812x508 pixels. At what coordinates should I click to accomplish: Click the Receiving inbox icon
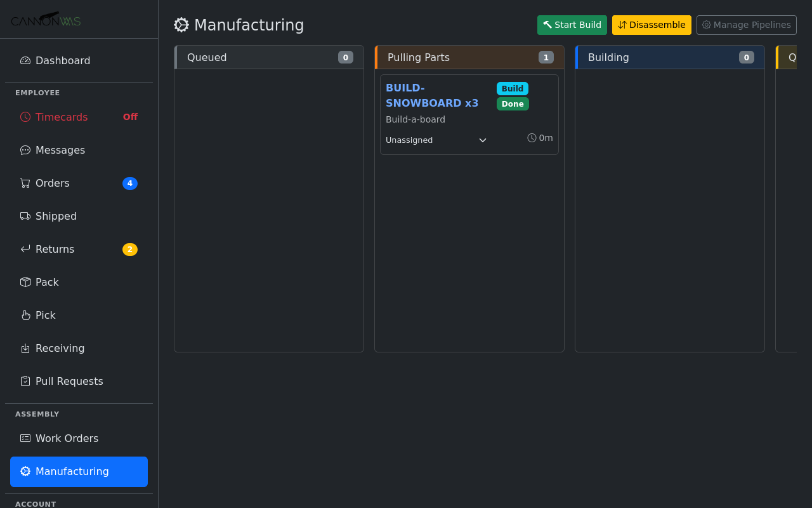[25, 348]
